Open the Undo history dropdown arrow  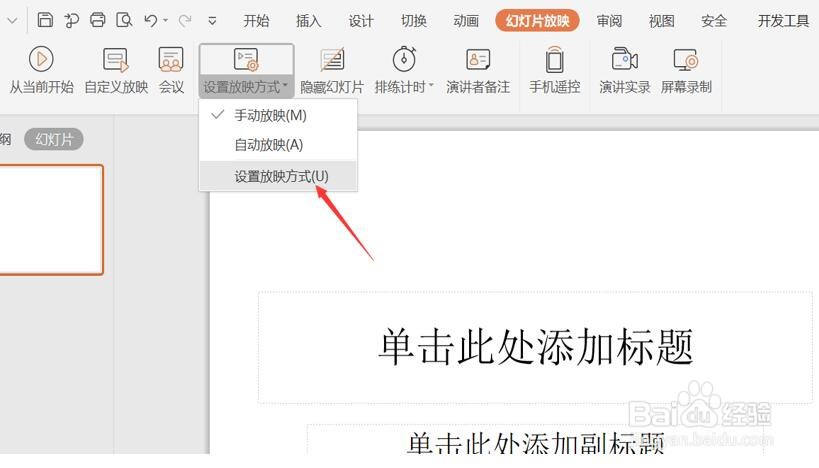[x=166, y=20]
